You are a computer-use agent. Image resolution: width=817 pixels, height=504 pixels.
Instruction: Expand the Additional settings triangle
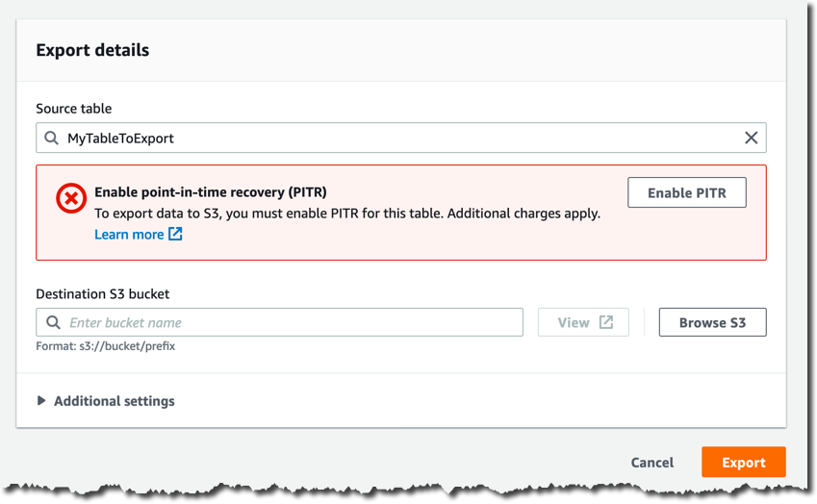click(x=41, y=400)
